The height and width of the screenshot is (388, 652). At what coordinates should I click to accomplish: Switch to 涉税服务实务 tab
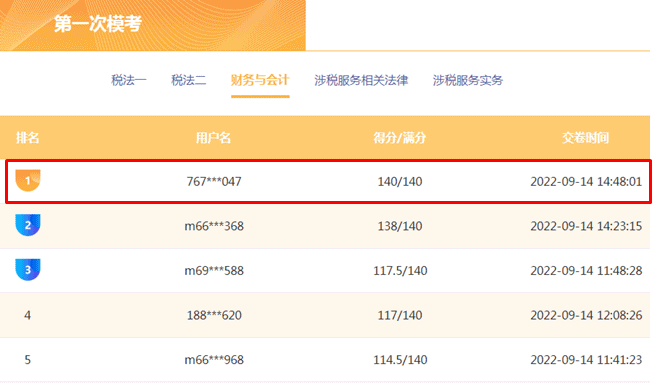pos(468,80)
